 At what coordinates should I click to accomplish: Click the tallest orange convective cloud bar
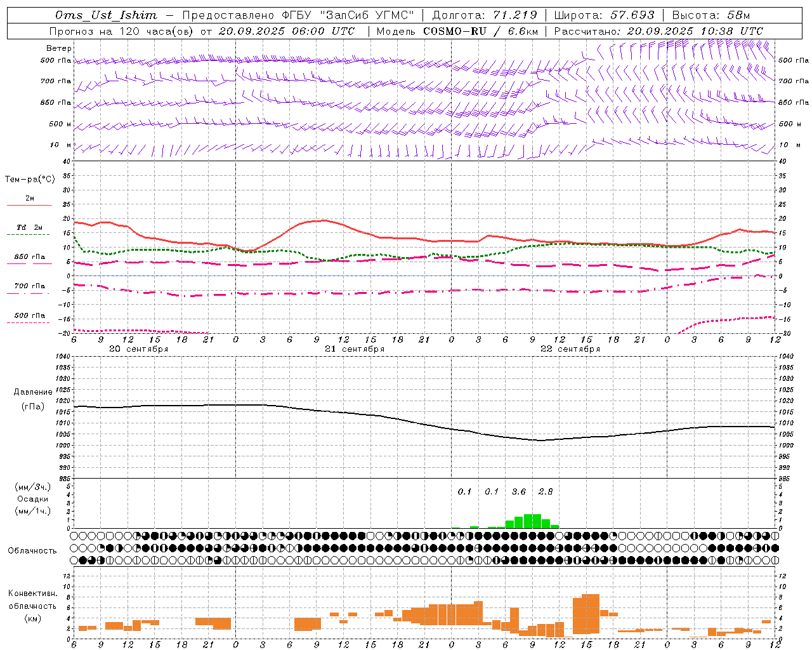pyautogui.click(x=591, y=614)
